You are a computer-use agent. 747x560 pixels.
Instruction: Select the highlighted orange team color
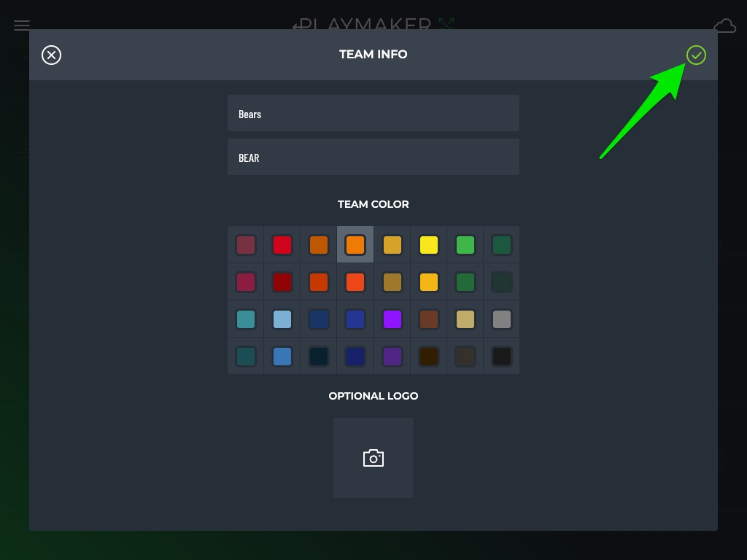(355, 245)
